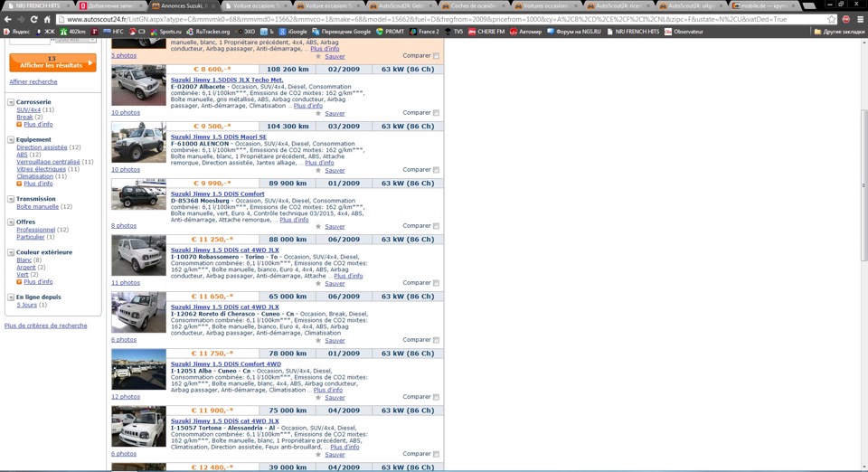Collapse the Offres filter section
The width and height of the screenshot is (868, 472).
11,222
